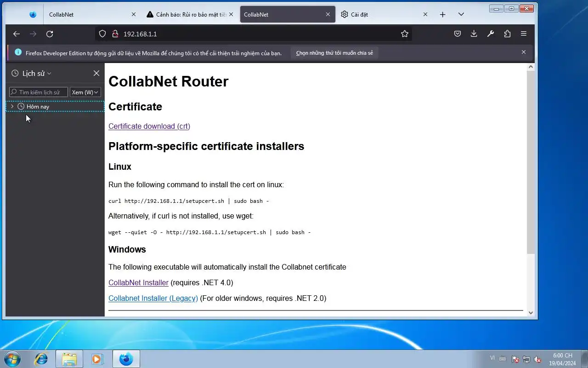Switch to the Cài đặt settings tab

click(x=384, y=14)
